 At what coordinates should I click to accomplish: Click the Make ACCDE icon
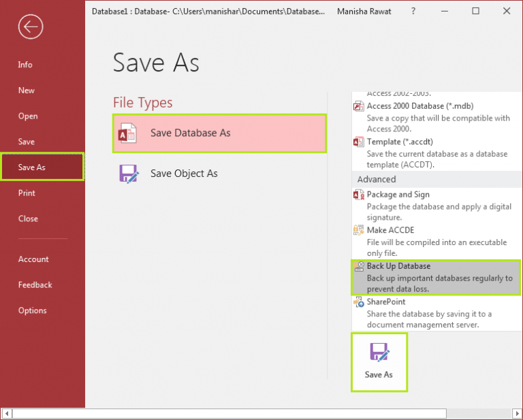click(359, 231)
